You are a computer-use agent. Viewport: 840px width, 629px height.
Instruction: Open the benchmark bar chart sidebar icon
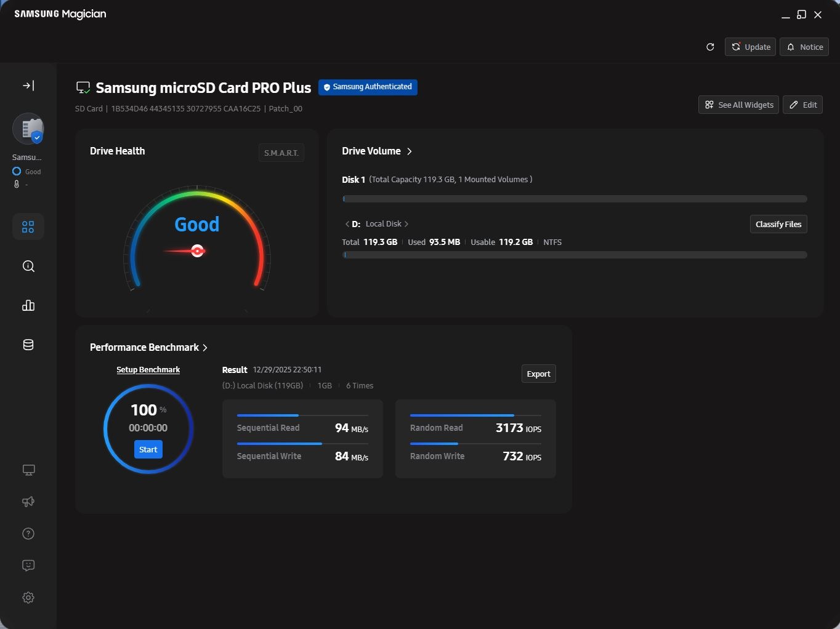pyautogui.click(x=28, y=305)
